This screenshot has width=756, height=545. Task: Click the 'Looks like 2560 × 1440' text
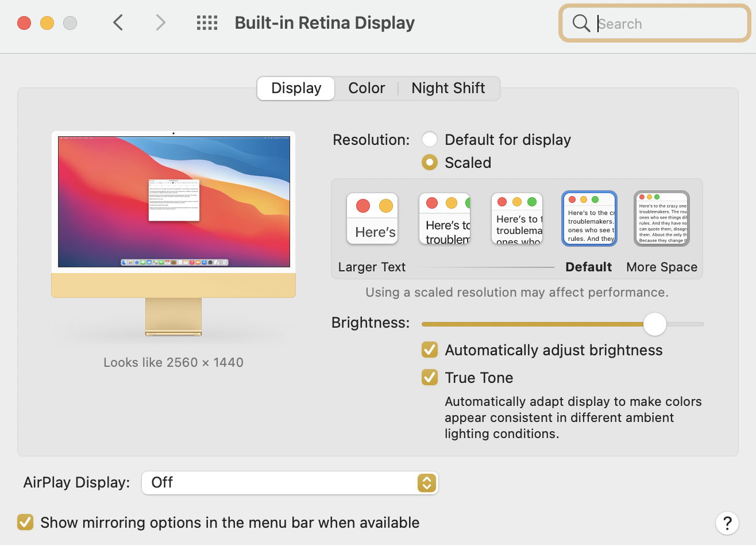(173, 362)
